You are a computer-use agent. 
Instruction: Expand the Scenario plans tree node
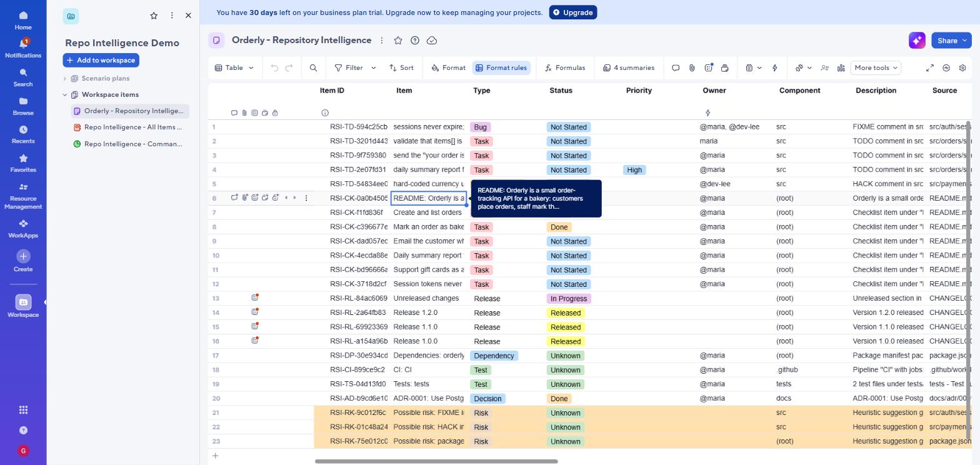65,78
